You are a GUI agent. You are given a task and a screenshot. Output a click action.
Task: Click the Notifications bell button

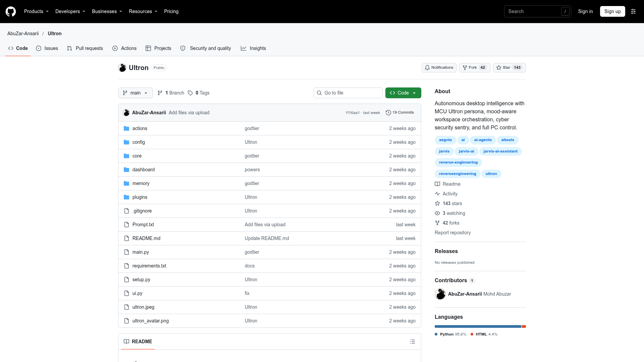[x=439, y=68]
